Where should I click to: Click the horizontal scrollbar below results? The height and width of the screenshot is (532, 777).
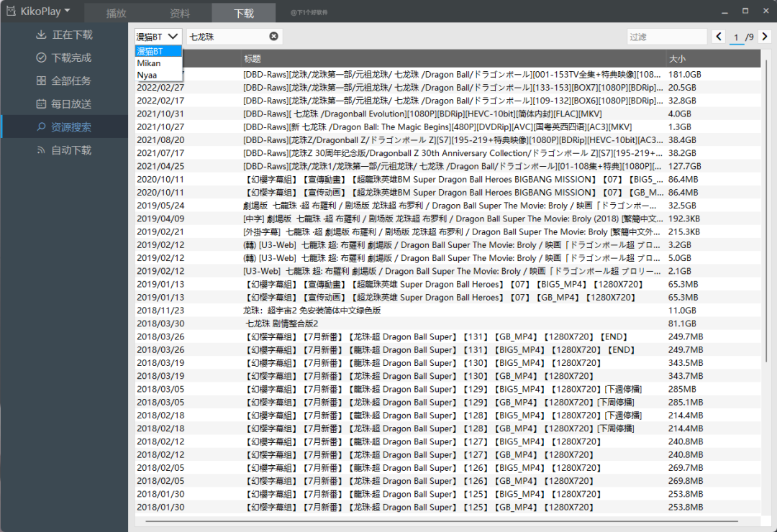tap(440, 520)
